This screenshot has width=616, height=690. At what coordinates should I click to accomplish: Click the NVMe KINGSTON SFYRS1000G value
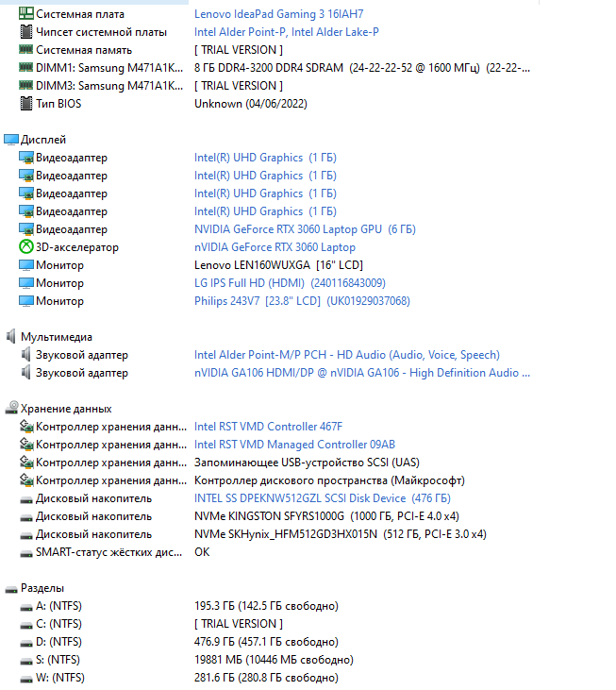coord(326,516)
